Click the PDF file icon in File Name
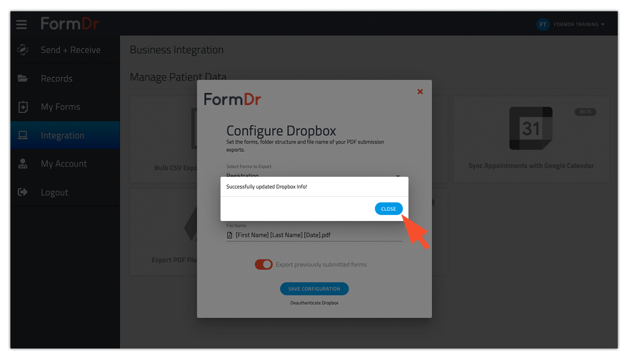 pos(230,235)
